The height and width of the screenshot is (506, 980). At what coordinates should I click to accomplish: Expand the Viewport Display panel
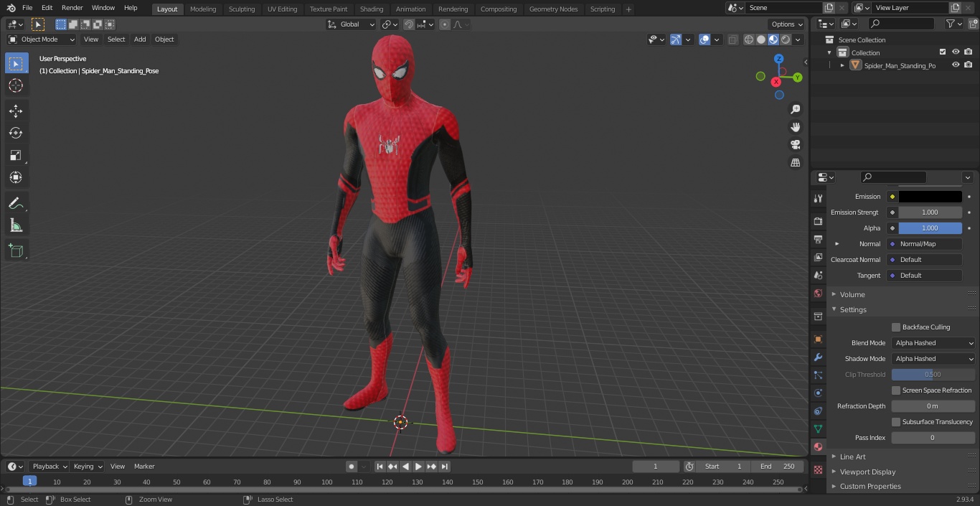[x=867, y=472]
